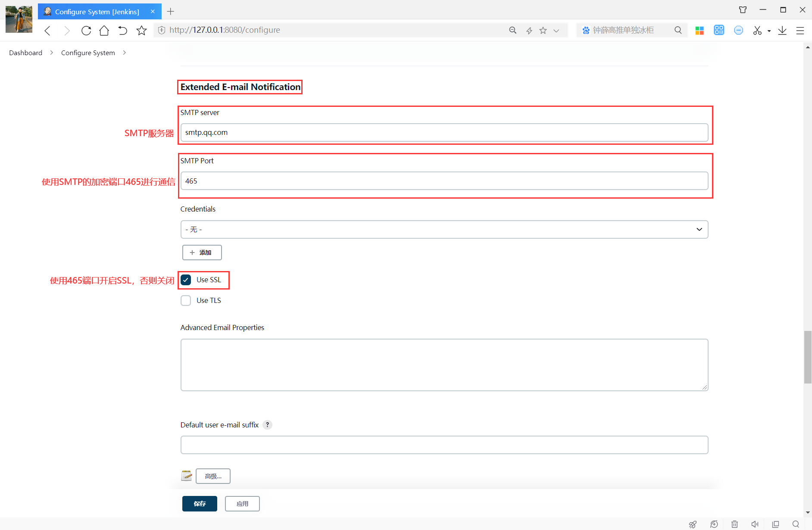Image resolution: width=812 pixels, height=530 pixels.
Task: Click the page vertical scrollbar thumb
Action: pyautogui.click(x=808, y=357)
